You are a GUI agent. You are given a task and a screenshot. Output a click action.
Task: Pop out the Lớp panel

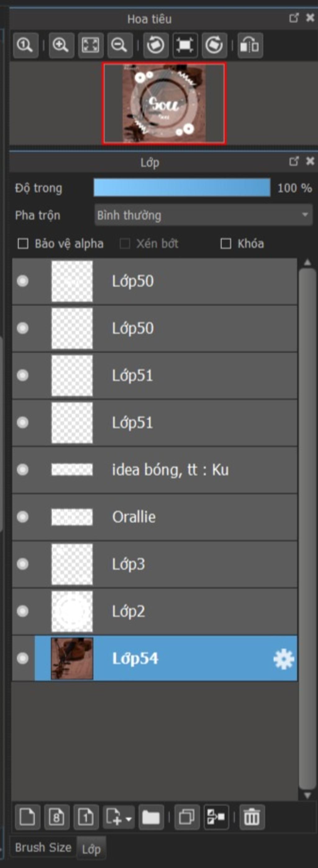294,161
